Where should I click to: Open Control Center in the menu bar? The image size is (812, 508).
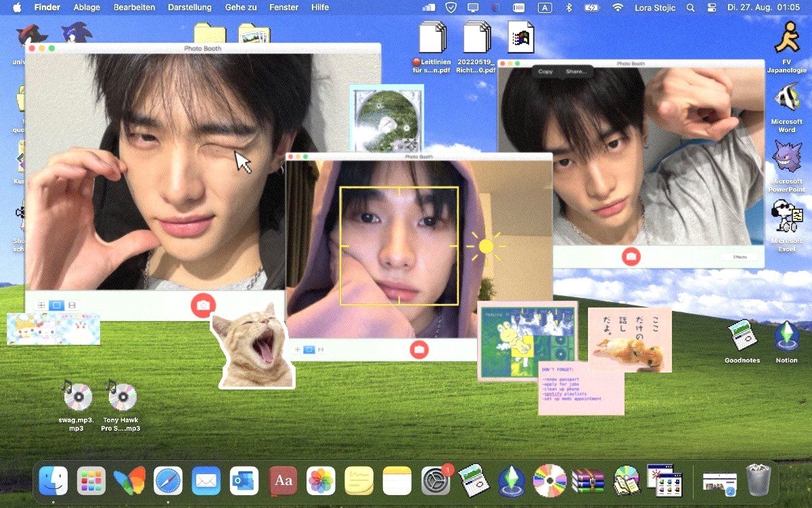pyautogui.click(x=711, y=7)
